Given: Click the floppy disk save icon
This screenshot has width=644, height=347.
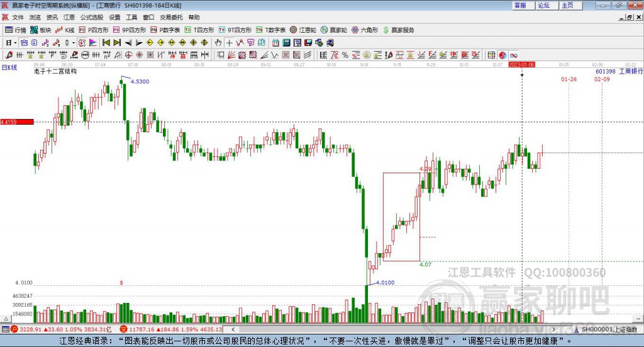Looking at the screenshot, I should pyautogui.click(x=308, y=43).
